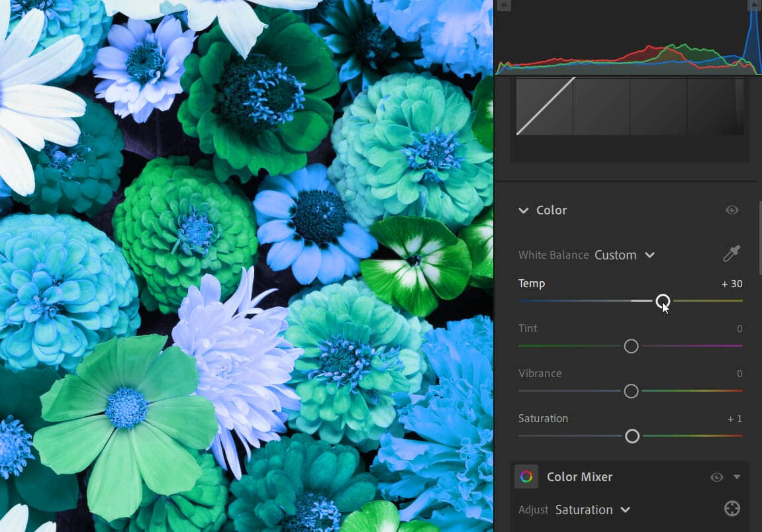Click the histogram display
This screenshot has height=532, width=762.
coord(628,38)
